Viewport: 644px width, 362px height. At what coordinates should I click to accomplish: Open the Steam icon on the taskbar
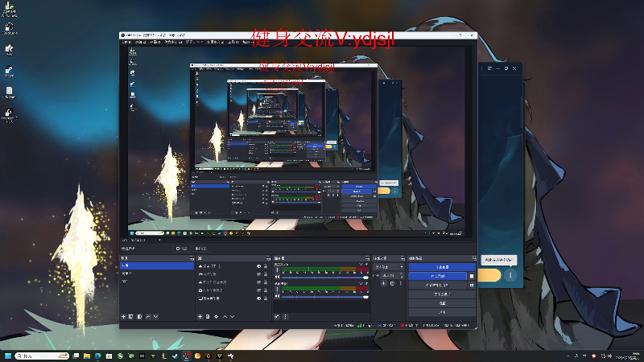tap(175, 356)
